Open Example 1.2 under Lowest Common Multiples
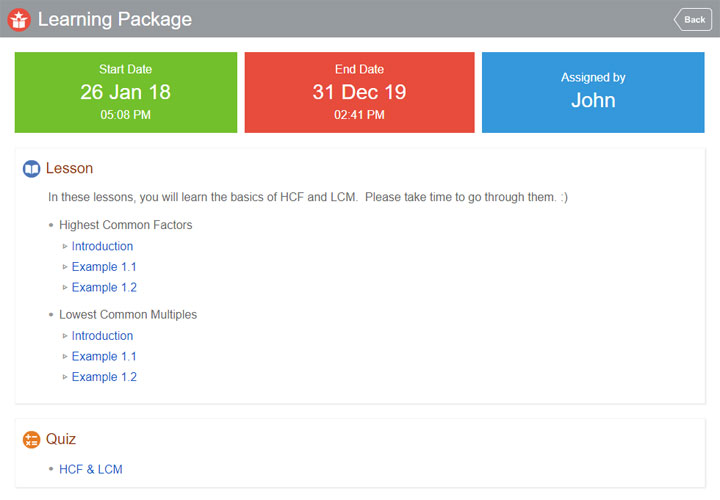 [104, 377]
